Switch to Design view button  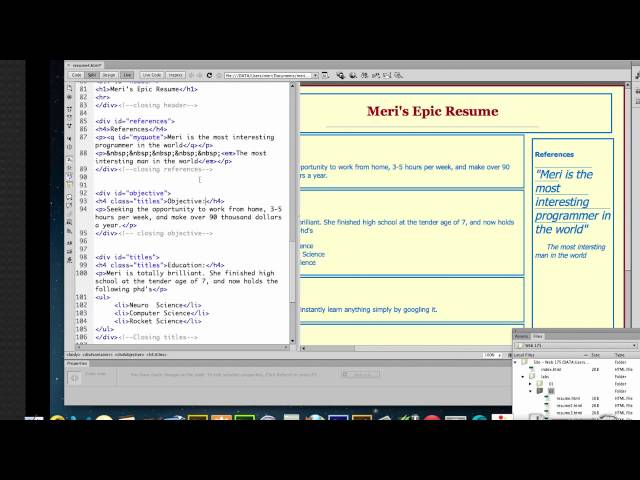point(109,76)
